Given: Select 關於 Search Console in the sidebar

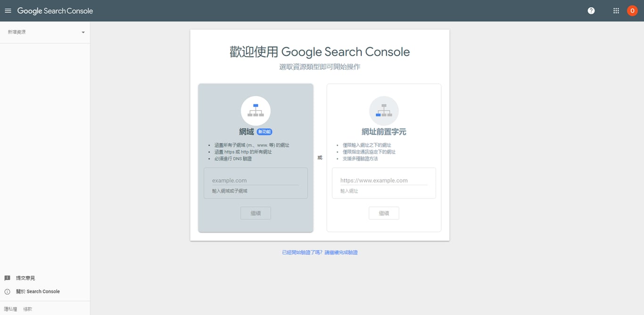Looking at the screenshot, I should coord(38,292).
